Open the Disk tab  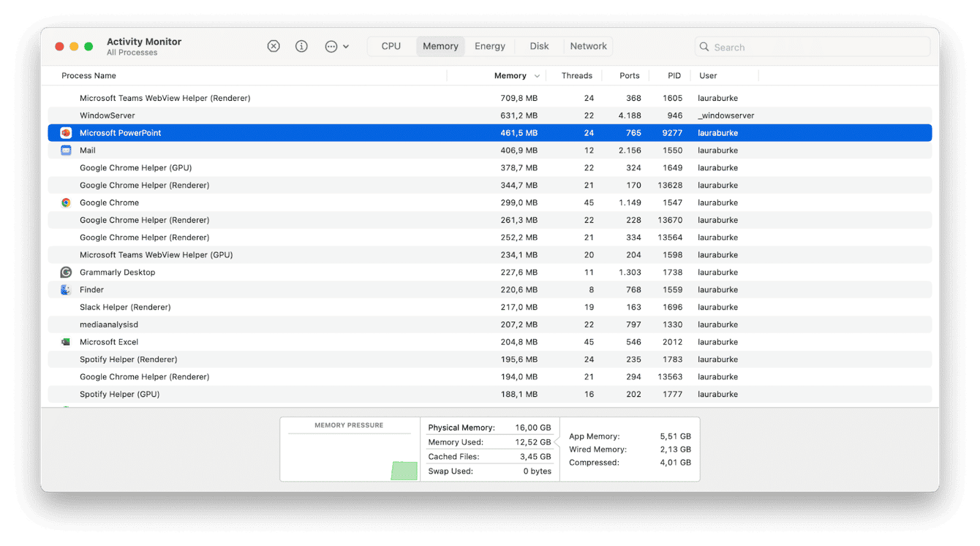click(539, 45)
